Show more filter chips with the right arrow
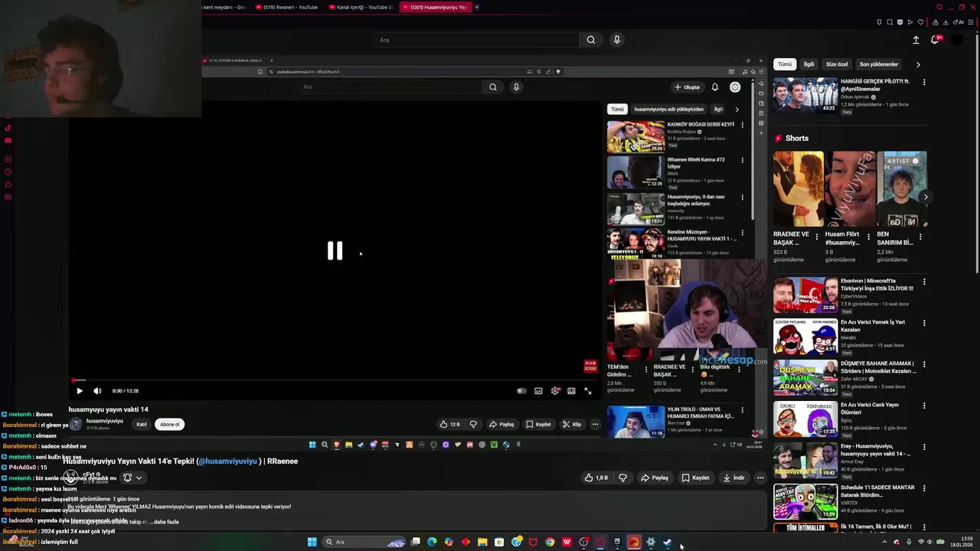Viewport: 980px width, 551px height. pos(918,64)
